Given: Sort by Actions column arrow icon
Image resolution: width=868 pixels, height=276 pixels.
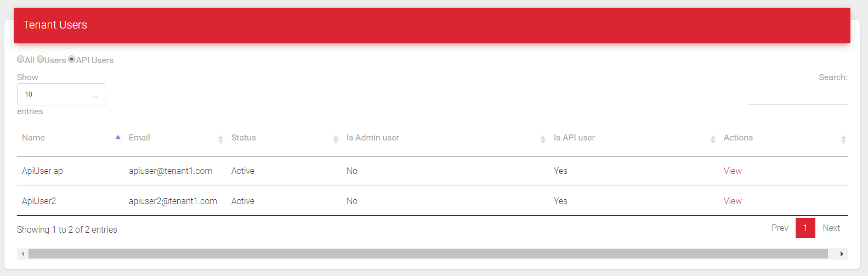Looking at the screenshot, I should coord(843,139).
